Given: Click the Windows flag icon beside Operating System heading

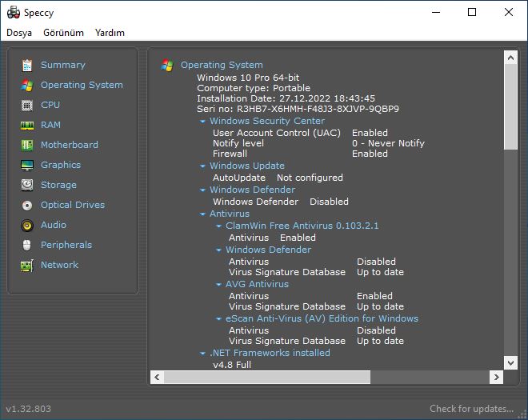Looking at the screenshot, I should tap(167, 65).
